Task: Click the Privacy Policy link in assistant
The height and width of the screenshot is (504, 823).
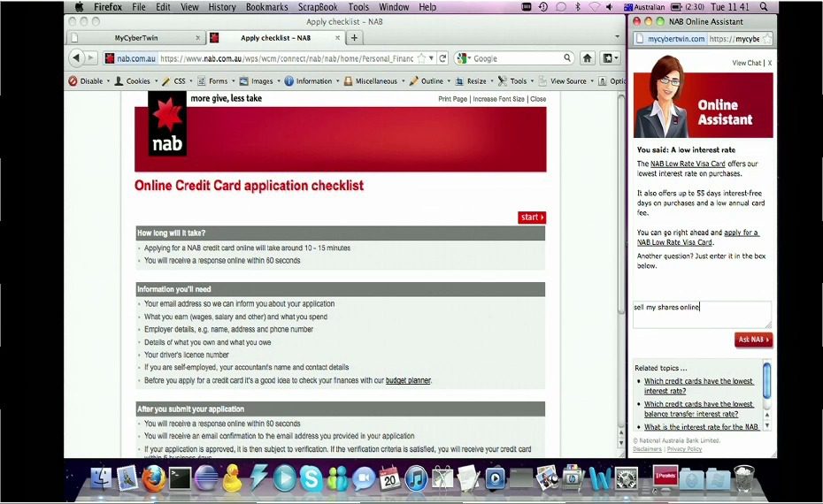Action: [684, 449]
